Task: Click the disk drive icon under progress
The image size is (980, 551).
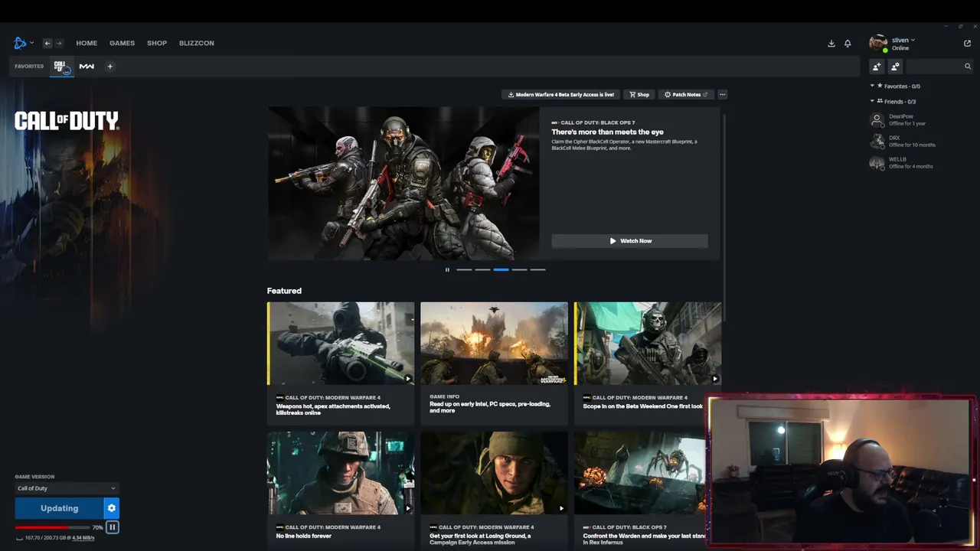Action: tap(19, 538)
